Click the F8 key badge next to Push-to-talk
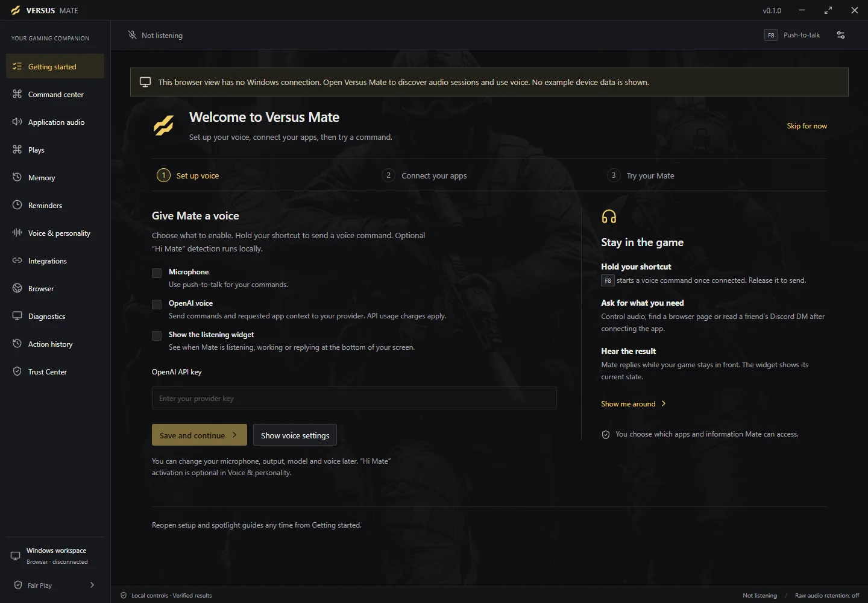The width and height of the screenshot is (868, 603). tap(771, 35)
